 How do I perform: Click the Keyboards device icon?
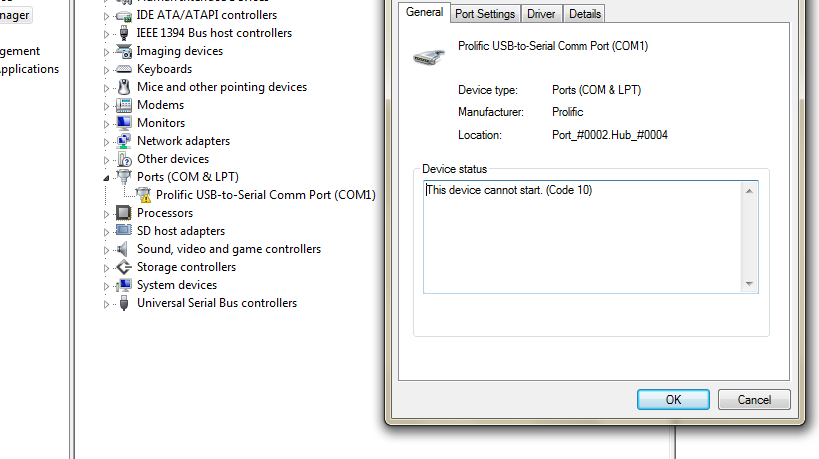click(124, 69)
